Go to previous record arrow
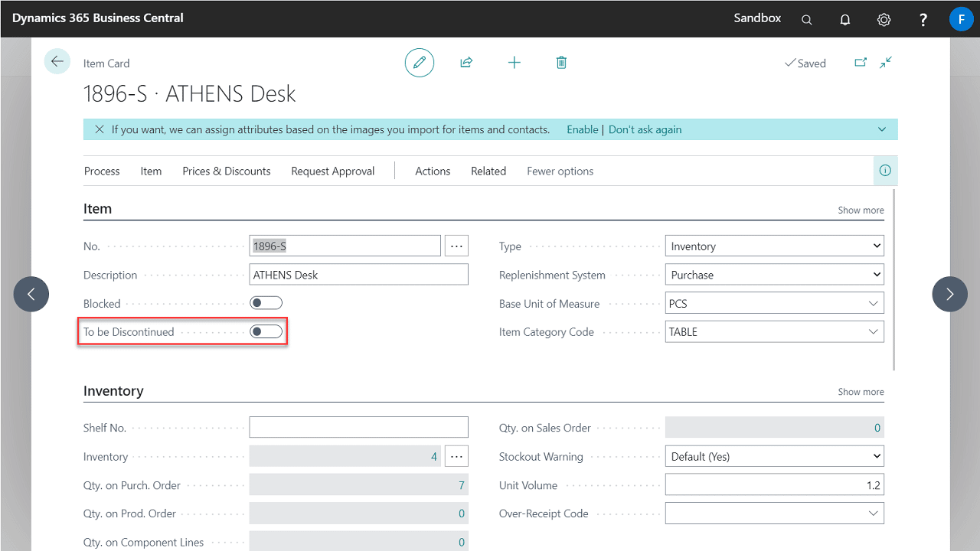Image resolution: width=980 pixels, height=551 pixels. [31, 294]
